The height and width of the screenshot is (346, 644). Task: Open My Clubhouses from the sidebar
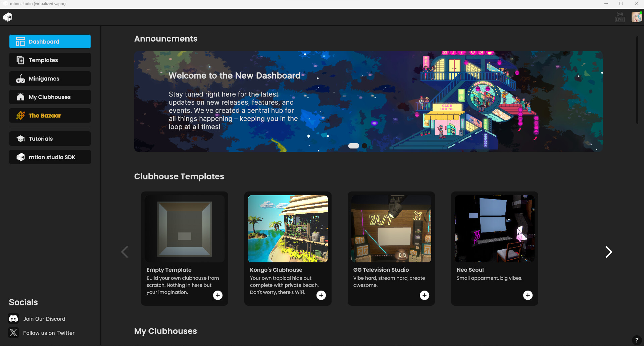pos(50,97)
